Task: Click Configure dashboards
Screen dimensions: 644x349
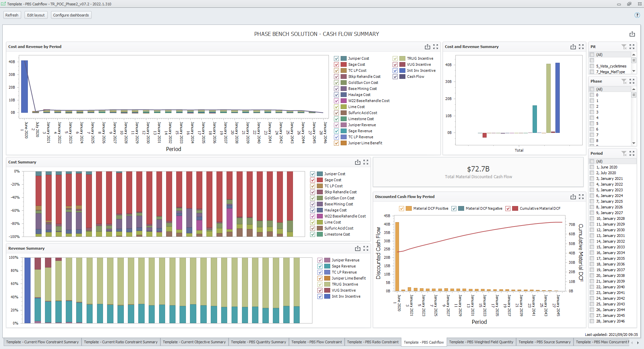Action: (71, 15)
